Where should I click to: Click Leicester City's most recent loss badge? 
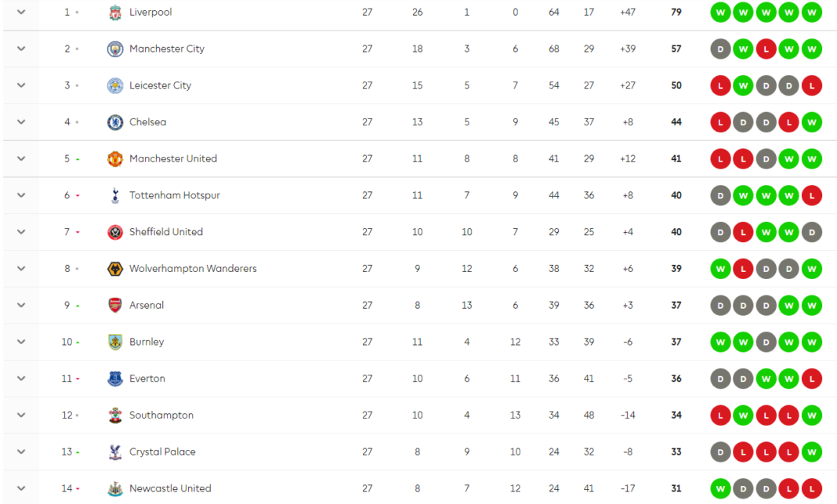point(812,85)
